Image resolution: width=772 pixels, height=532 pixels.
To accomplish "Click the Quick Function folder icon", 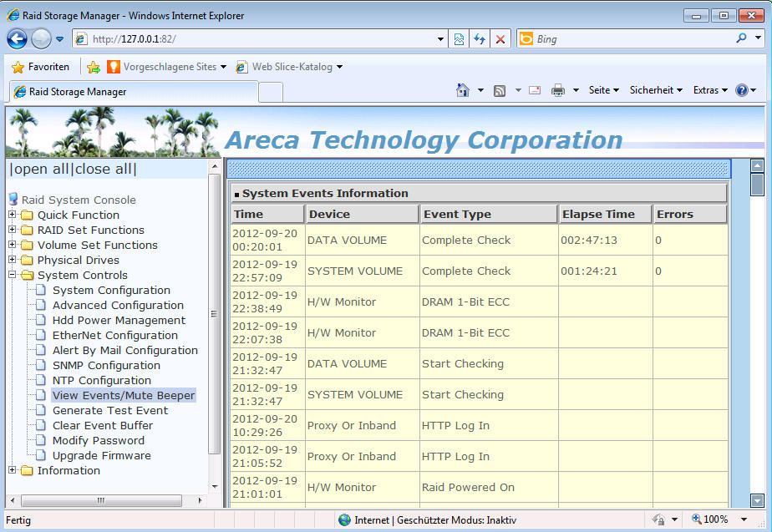I will click(27, 215).
